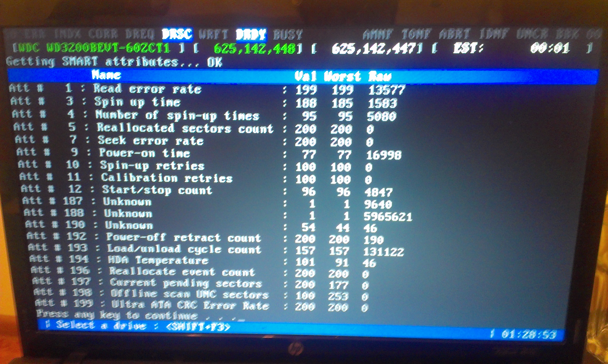The image size is (608, 364).
Task: Select 'Reallocate event count' attribute
Action: pos(182,272)
